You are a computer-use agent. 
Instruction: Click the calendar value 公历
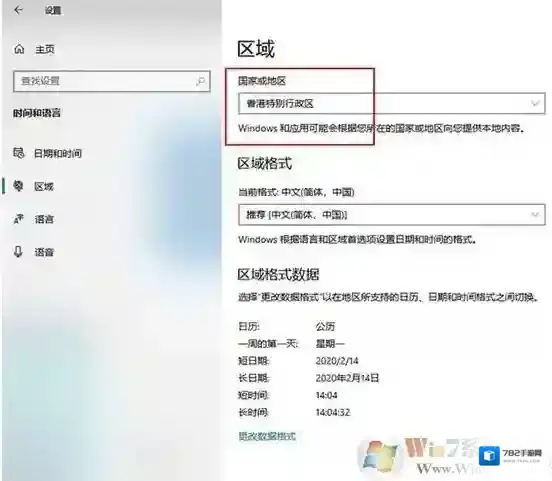click(x=325, y=326)
